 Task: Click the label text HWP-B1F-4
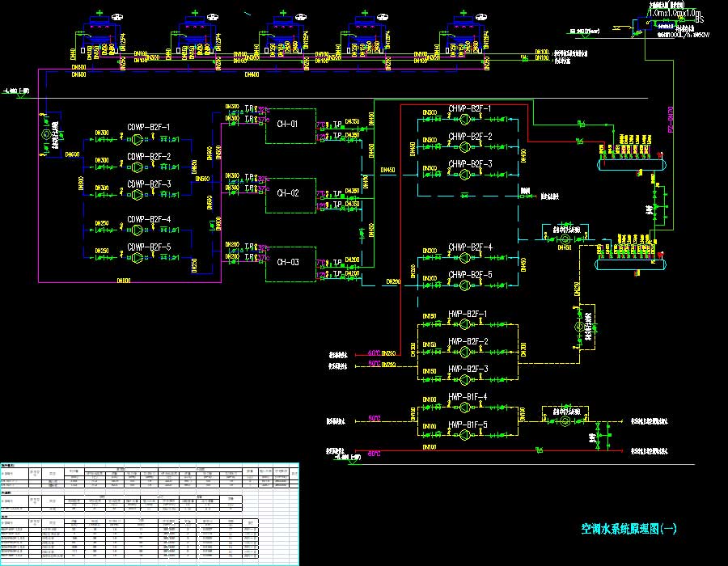coord(468,397)
